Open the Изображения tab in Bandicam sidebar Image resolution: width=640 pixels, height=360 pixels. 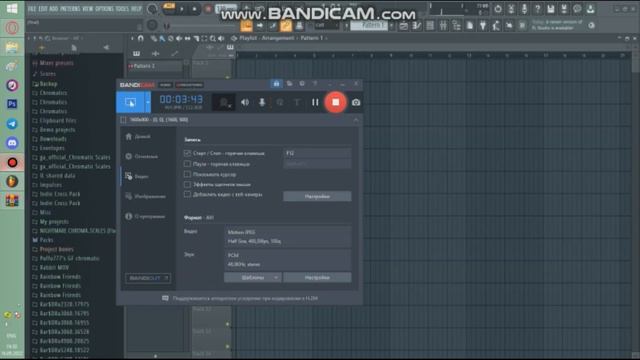click(146, 196)
